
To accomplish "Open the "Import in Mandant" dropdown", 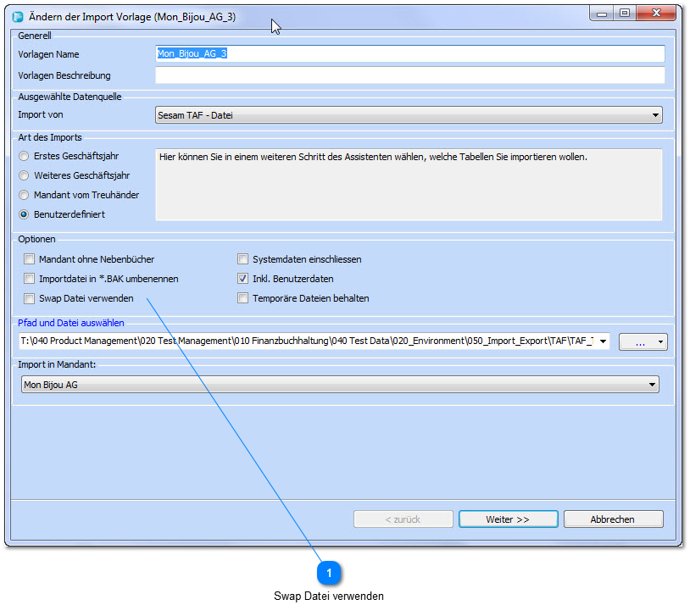I will (651, 384).
